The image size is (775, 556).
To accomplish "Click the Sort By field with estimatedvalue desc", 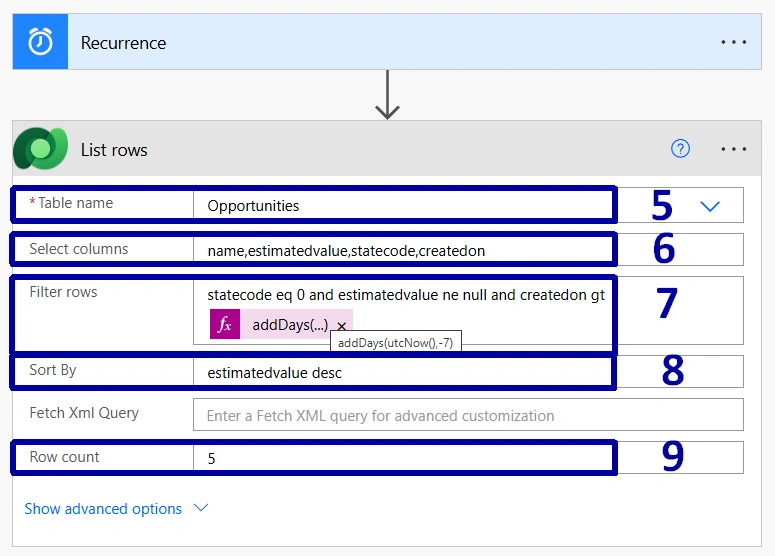I will pos(468,372).
